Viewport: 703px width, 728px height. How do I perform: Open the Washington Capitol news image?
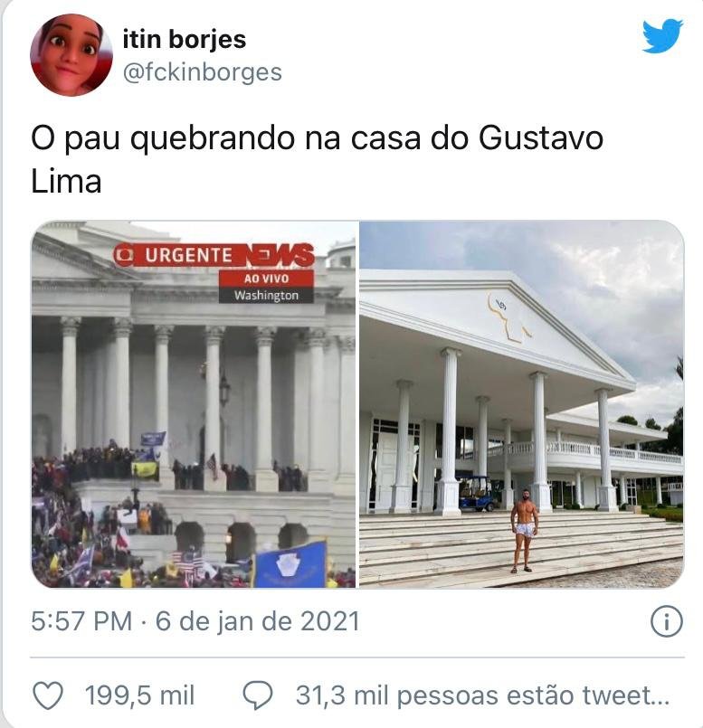194,404
